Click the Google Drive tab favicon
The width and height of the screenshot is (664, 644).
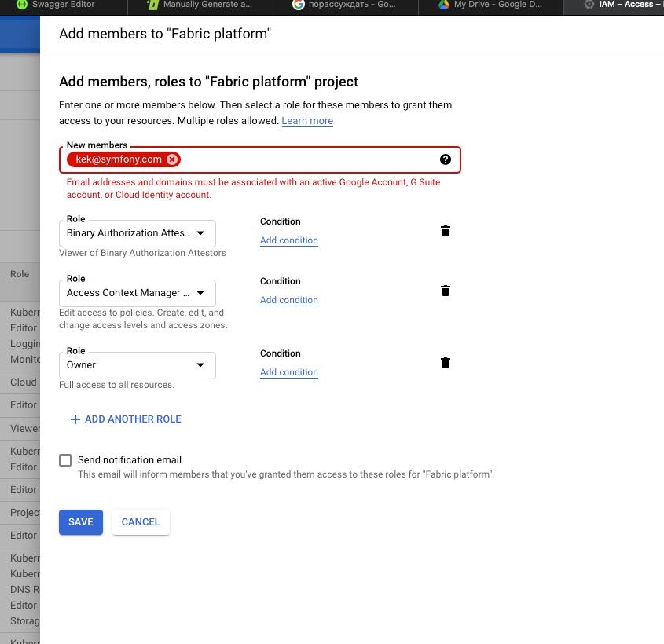(x=443, y=5)
